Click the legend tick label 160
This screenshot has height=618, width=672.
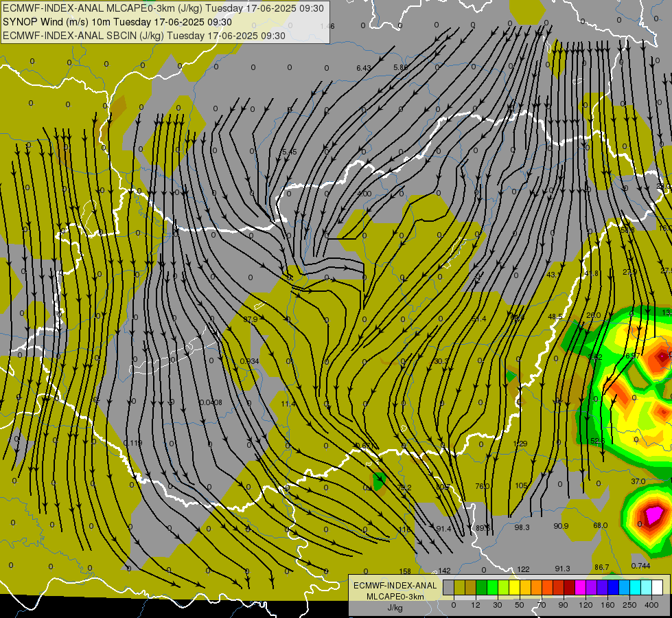607,605
